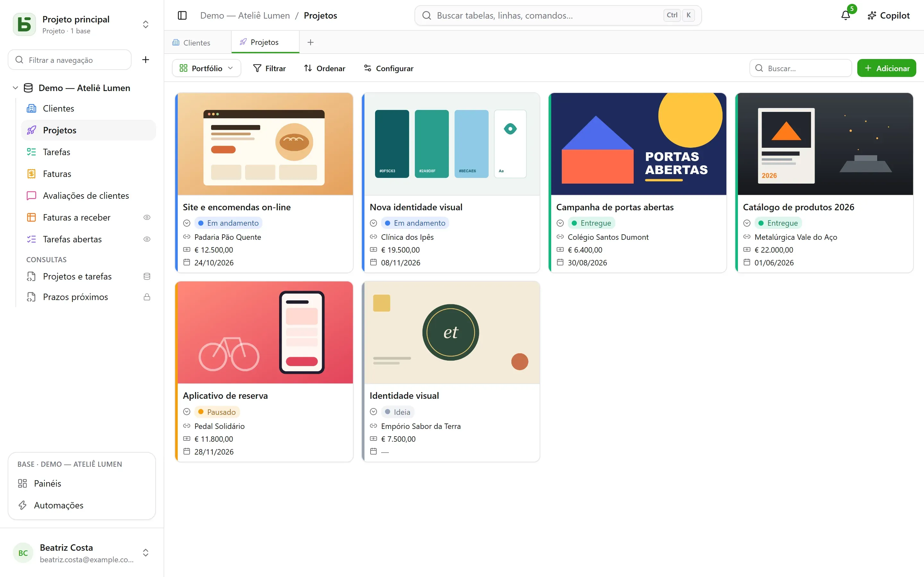Open the Portfólio view dropdown
Screen dimensions: 924x577
pos(206,68)
